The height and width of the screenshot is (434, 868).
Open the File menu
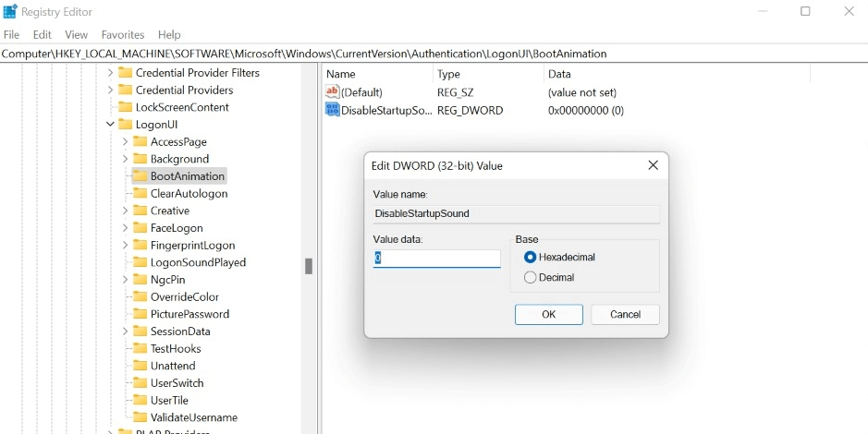[12, 34]
